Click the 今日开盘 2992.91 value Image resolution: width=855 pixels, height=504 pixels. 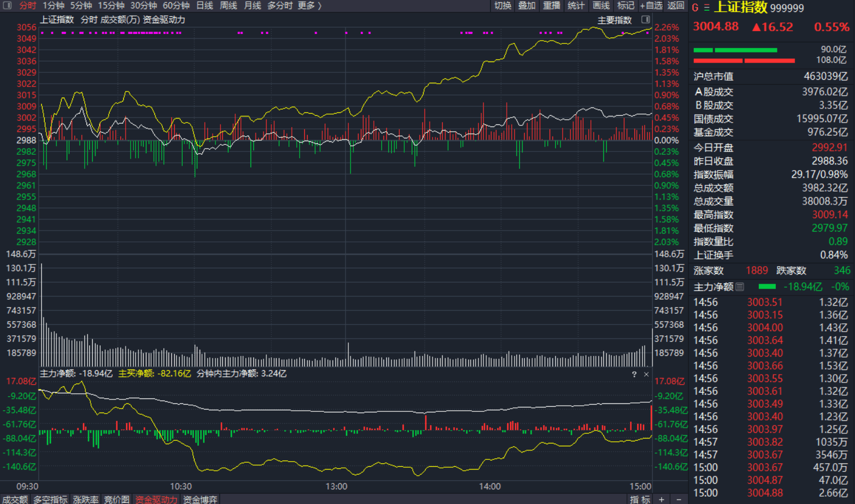(x=830, y=147)
